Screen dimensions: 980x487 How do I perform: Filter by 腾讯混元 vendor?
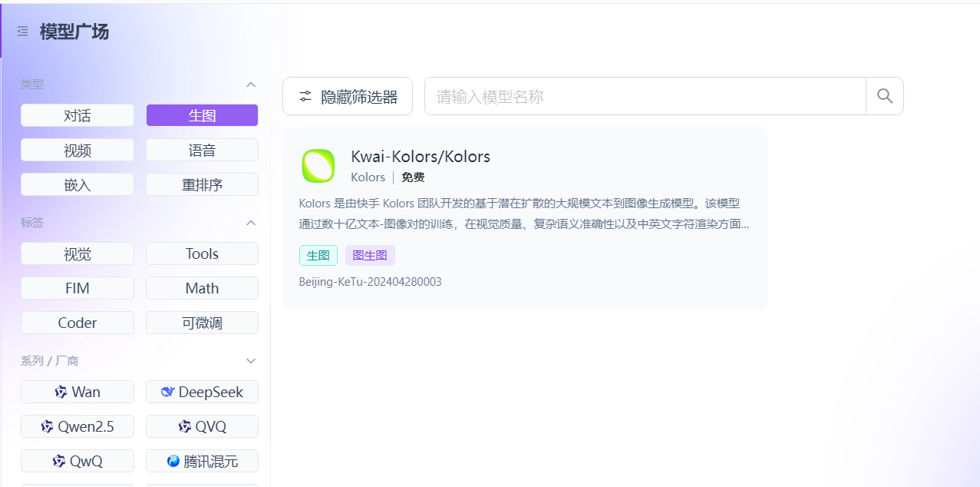(x=202, y=461)
